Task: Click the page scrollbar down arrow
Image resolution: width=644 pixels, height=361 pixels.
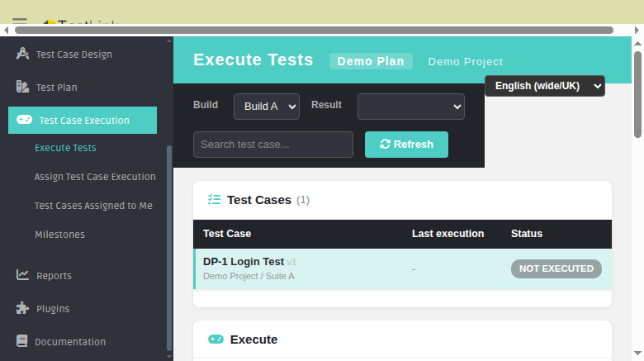Action: point(638,354)
